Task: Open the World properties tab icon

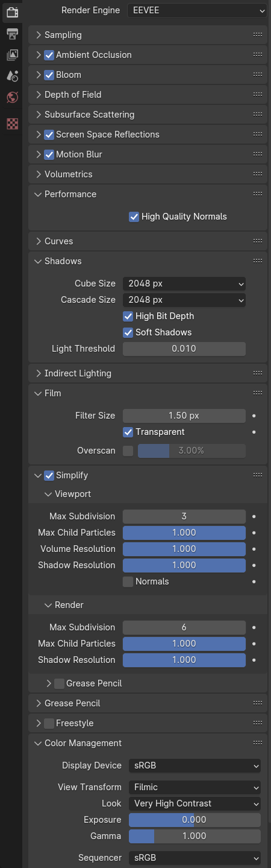Action: click(13, 97)
